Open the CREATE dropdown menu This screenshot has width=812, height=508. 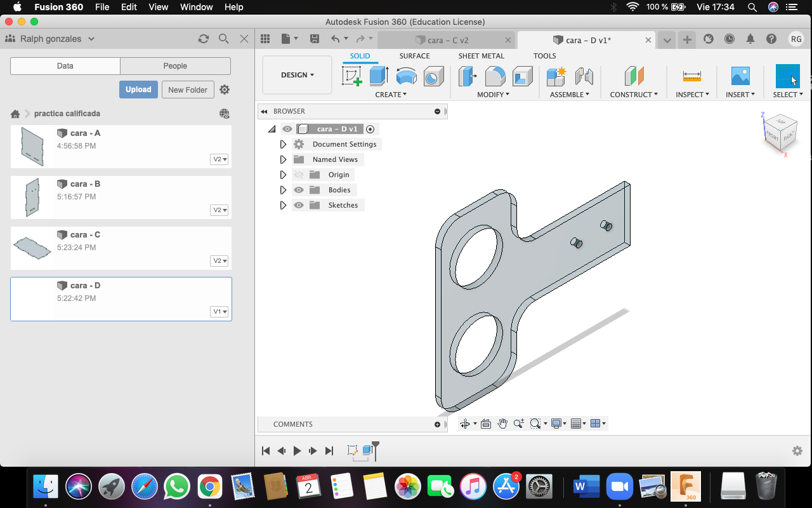(x=391, y=95)
